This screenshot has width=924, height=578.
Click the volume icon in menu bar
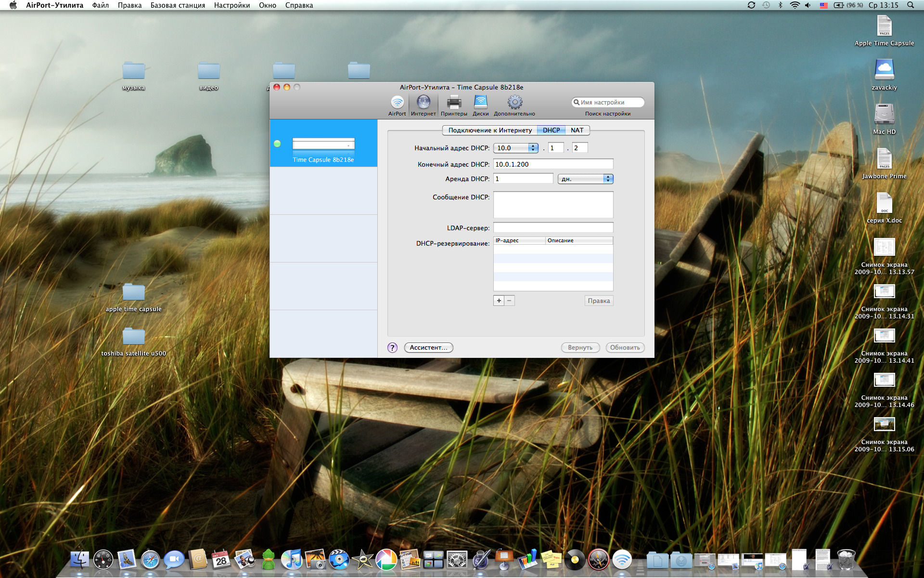tap(808, 5)
